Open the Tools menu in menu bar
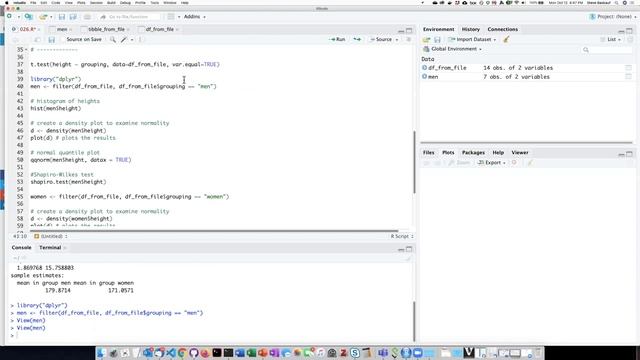This screenshot has height=360, width=640. pyautogui.click(x=155, y=3)
